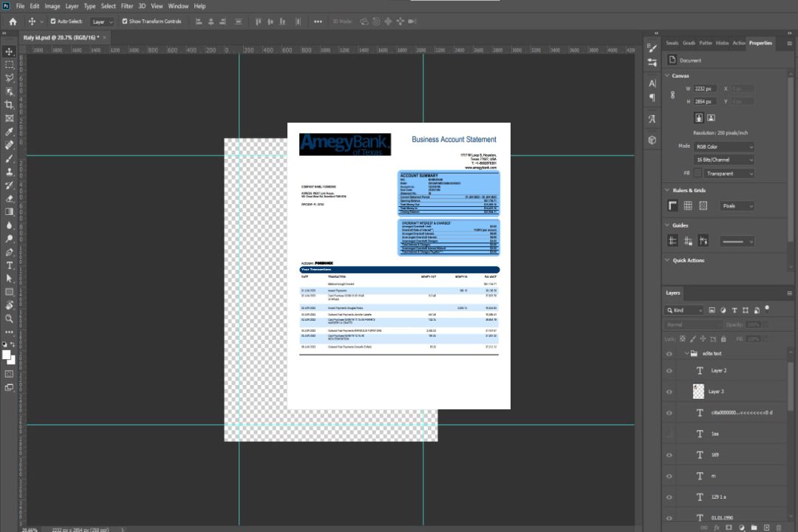This screenshot has width=798, height=532.
Task: Hide Layer 2 via eye icon
Action: [x=669, y=371]
